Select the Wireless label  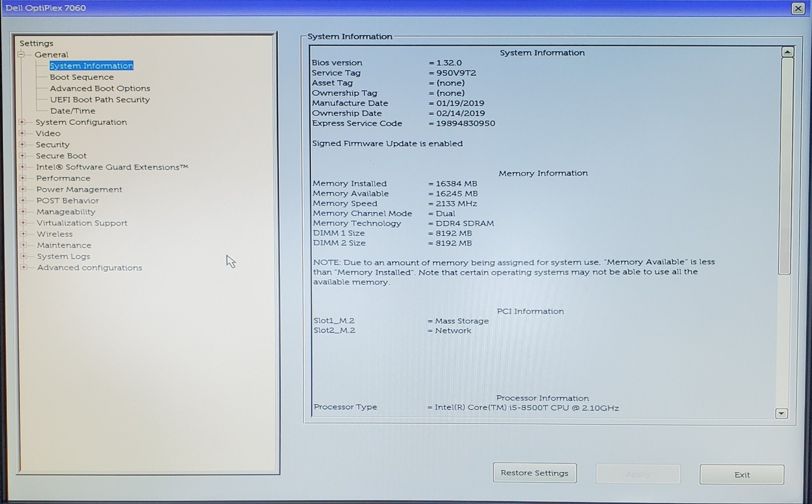pos(54,234)
